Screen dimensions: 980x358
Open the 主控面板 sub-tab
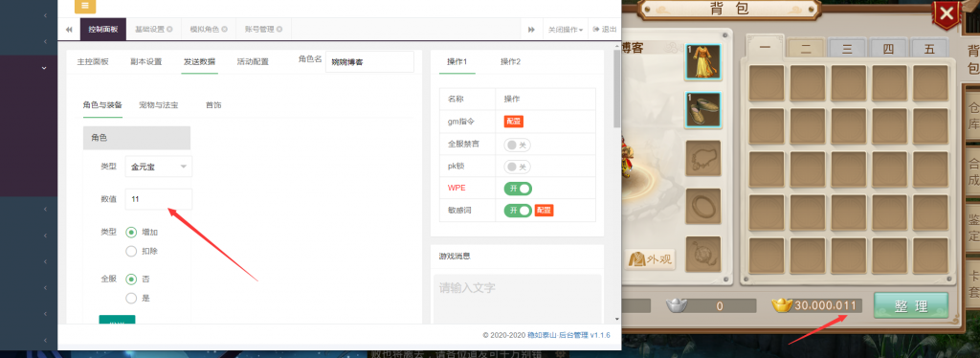pos(93,62)
